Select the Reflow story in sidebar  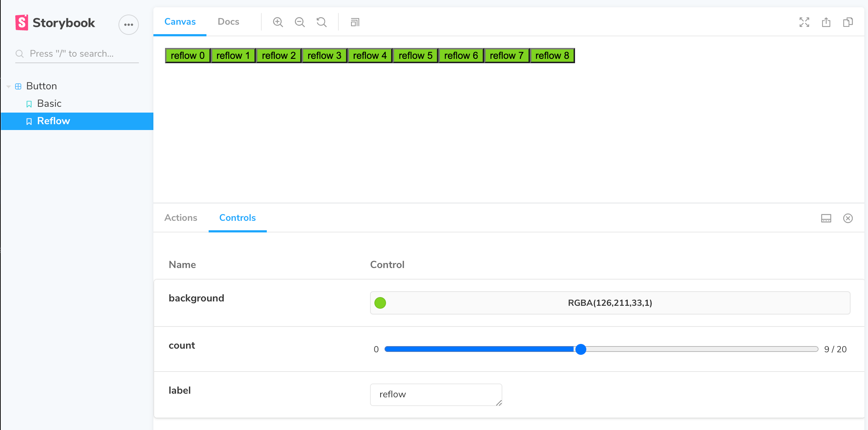53,121
